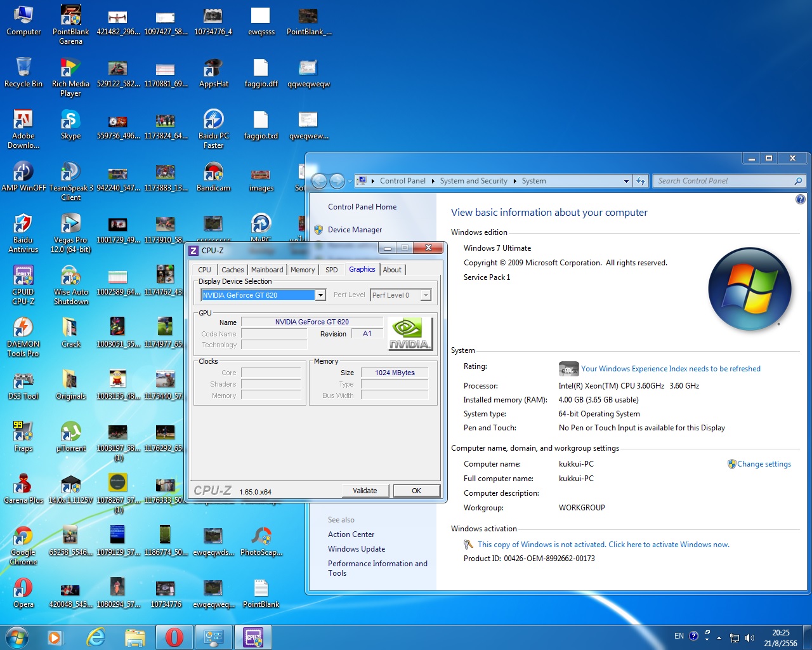Go back in the Control Panel window

(x=319, y=182)
